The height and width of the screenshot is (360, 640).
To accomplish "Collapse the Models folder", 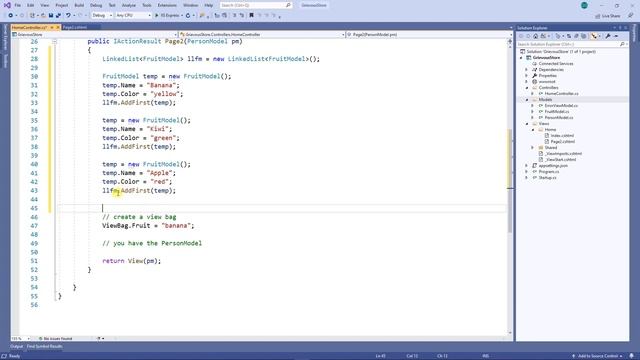I will click(527, 100).
